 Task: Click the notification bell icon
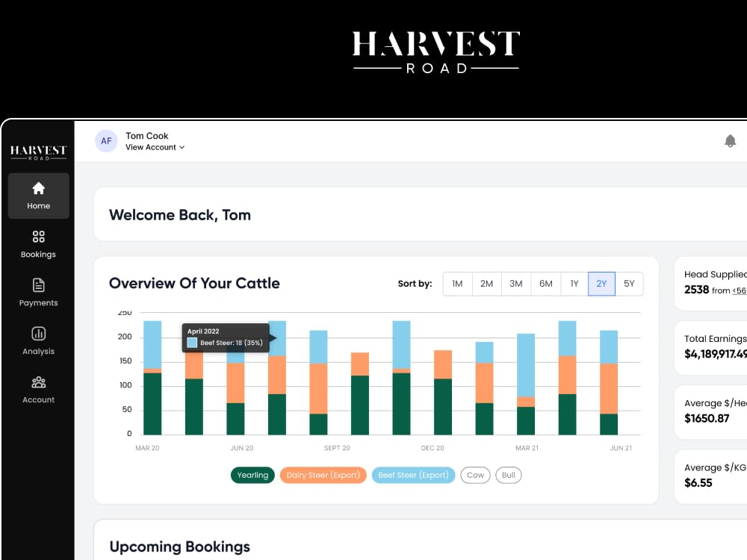730,141
